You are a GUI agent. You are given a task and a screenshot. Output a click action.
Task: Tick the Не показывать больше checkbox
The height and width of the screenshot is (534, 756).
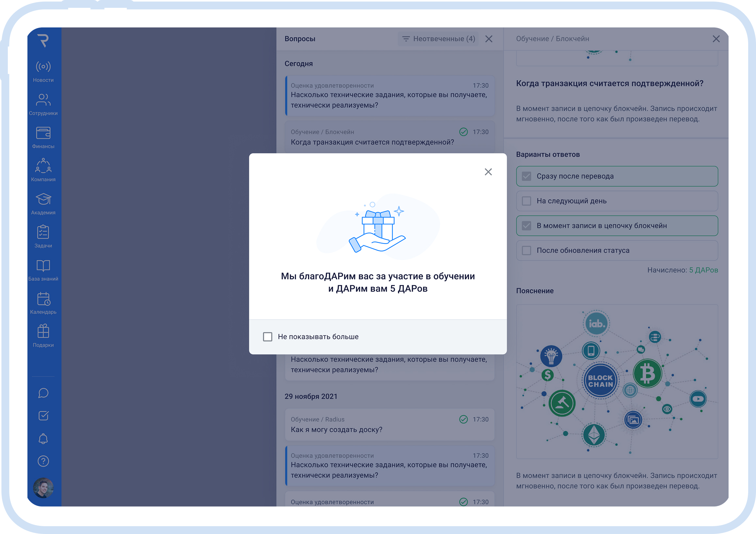(267, 336)
